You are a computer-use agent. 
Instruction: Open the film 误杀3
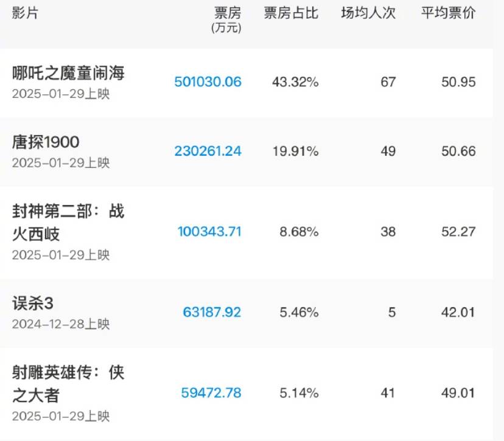(33, 303)
